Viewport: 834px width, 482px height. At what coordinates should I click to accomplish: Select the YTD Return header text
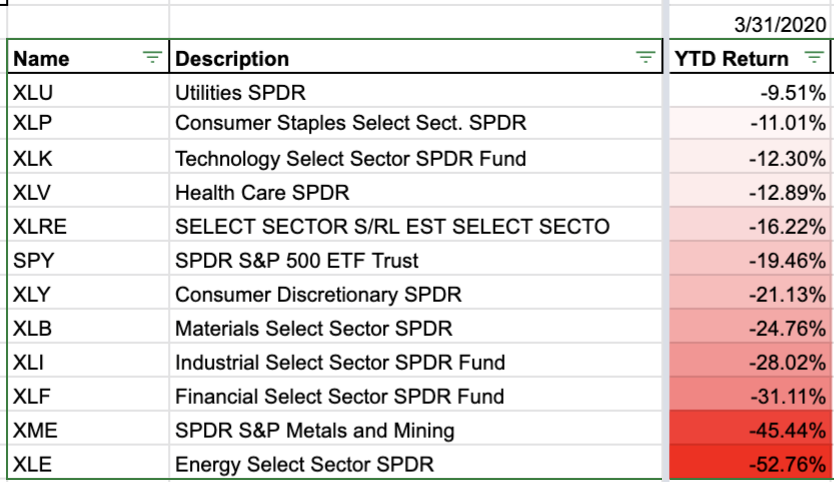(x=731, y=59)
